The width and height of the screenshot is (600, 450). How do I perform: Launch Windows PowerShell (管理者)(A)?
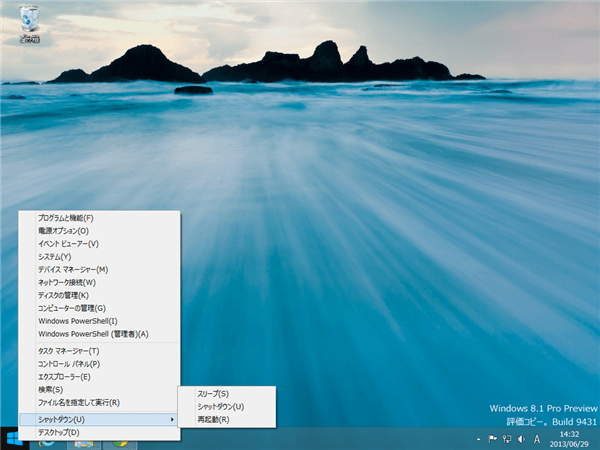[x=99, y=334]
